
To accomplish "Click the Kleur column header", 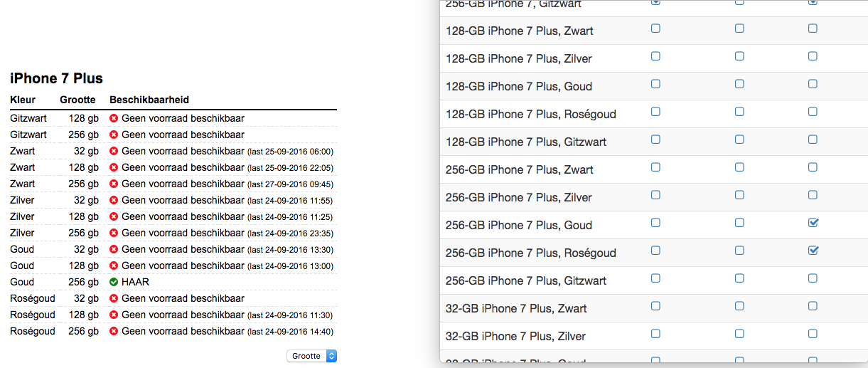I will [x=23, y=100].
